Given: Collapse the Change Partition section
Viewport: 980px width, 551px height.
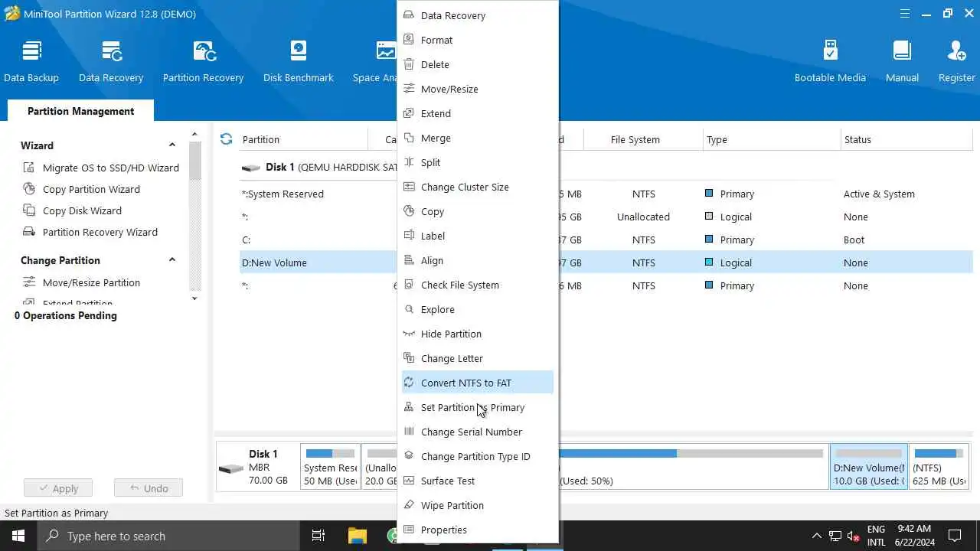Looking at the screenshot, I should pos(172,260).
